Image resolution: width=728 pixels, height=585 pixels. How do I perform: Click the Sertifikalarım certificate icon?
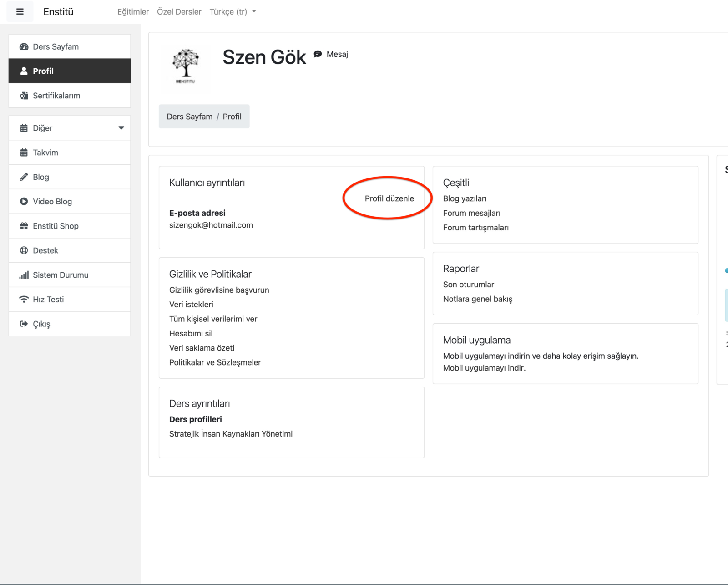(24, 96)
